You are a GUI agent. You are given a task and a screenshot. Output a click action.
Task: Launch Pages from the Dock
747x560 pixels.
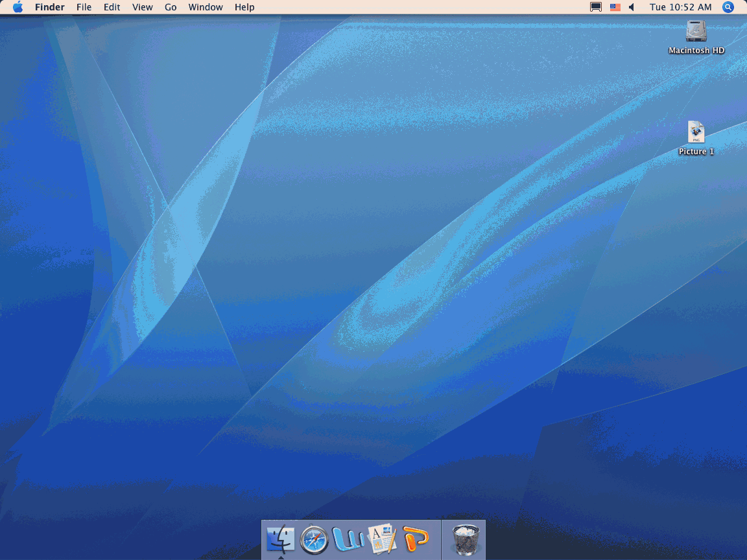tap(382, 539)
